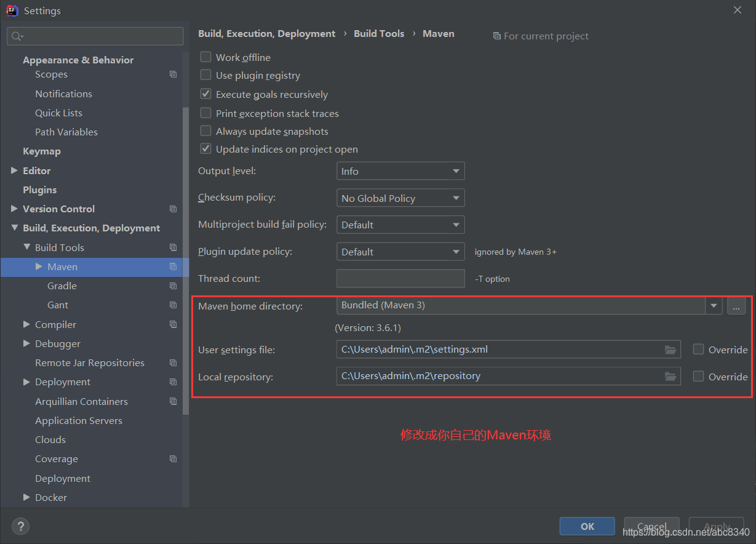Select Gant in Build Tools
The width and height of the screenshot is (756, 544).
pos(58,305)
